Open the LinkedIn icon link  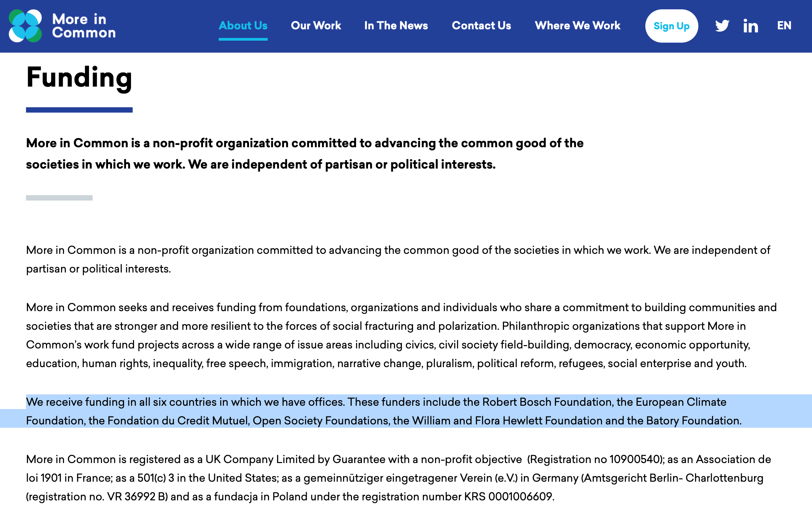click(751, 26)
